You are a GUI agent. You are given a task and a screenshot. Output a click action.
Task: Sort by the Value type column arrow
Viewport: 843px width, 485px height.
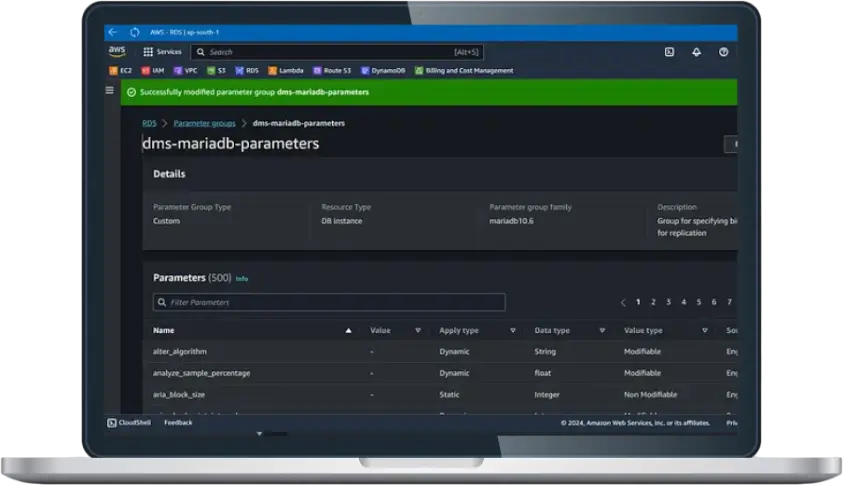point(705,331)
